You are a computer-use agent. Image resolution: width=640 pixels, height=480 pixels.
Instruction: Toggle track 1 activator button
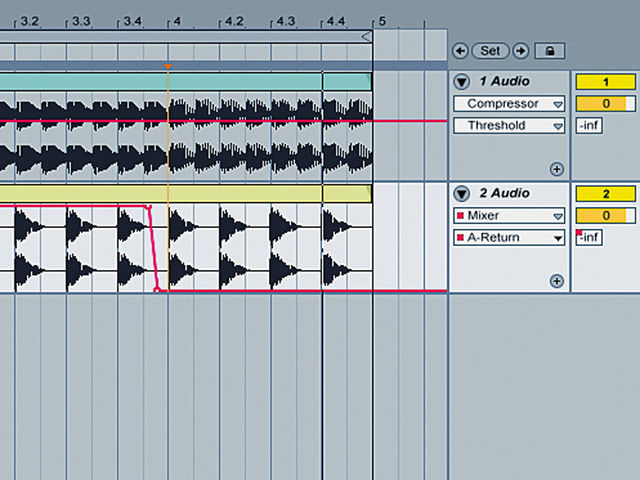606,82
